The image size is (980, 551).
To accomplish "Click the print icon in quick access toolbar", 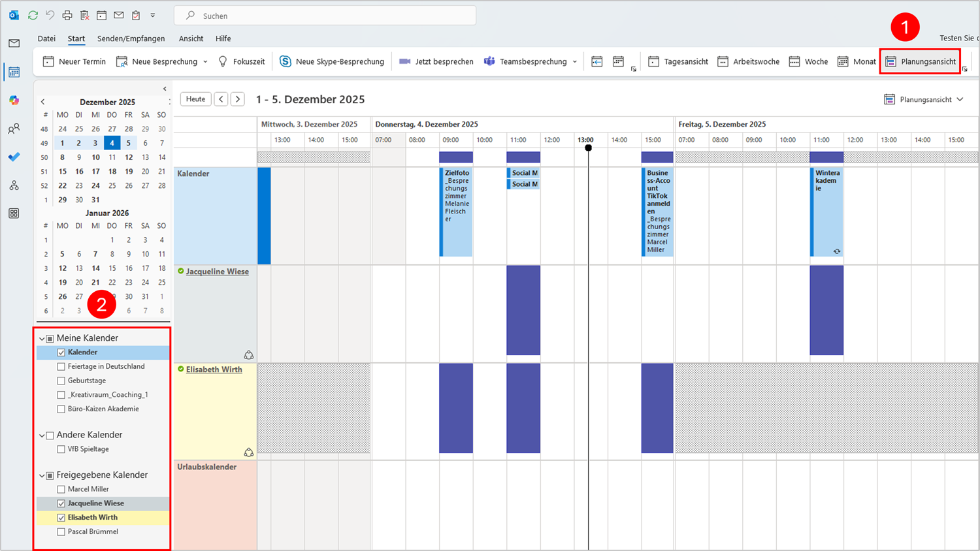I will [x=67, y=15].
